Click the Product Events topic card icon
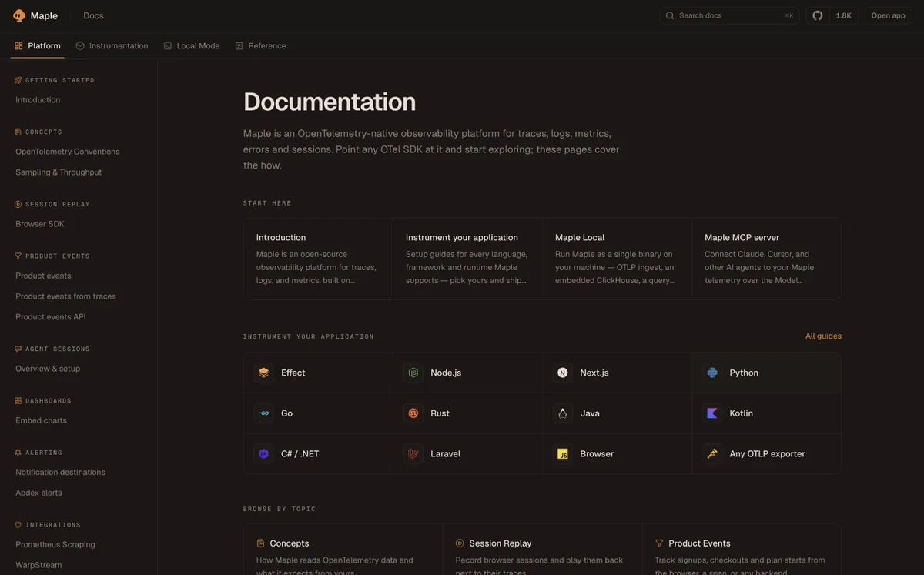 point(659,543)
